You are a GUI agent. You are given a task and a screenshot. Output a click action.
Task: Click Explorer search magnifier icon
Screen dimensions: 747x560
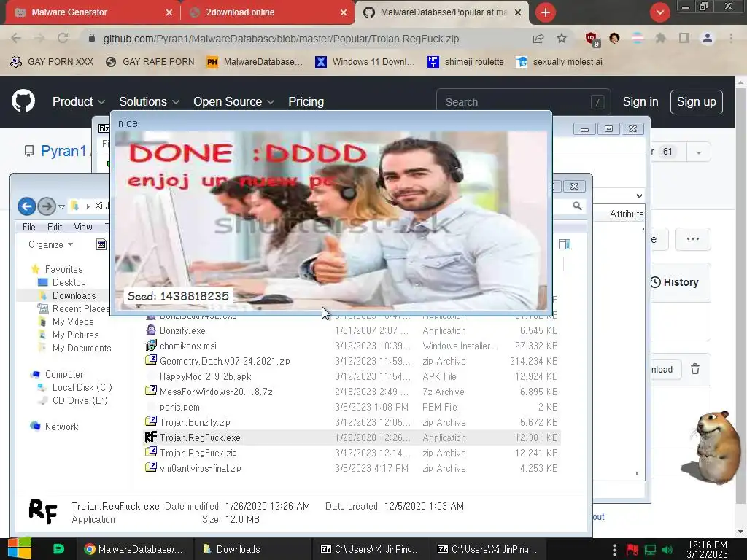(x=578, y=206)
